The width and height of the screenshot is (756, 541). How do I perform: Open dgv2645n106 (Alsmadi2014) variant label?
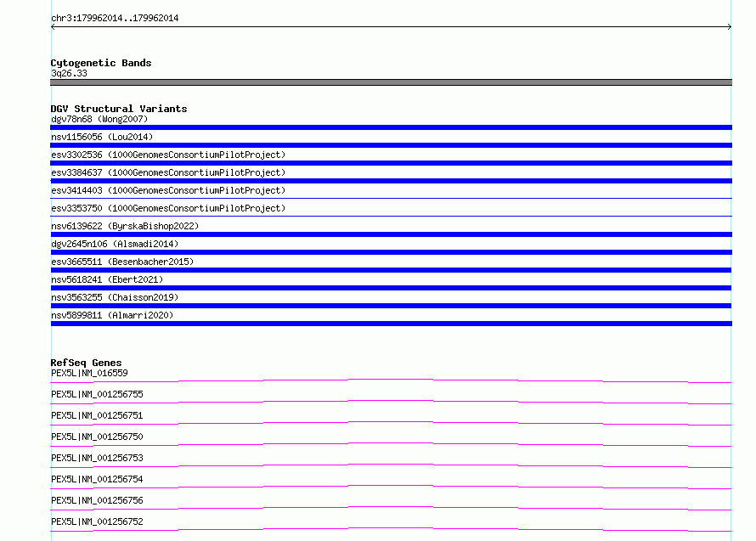pyautogui.click(x=115, y=244)
